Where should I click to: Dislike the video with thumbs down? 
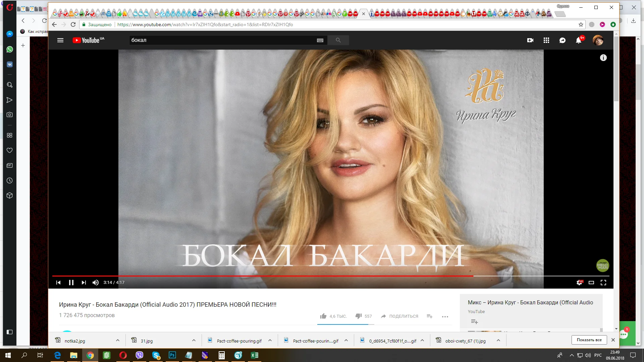click(359, 316)
